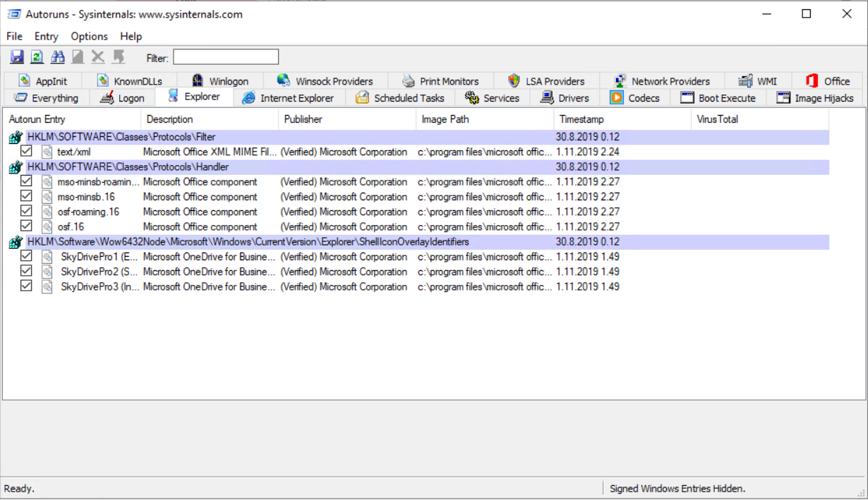
Task: Click the Print Monitors printer icon
Action: [409, 80]
